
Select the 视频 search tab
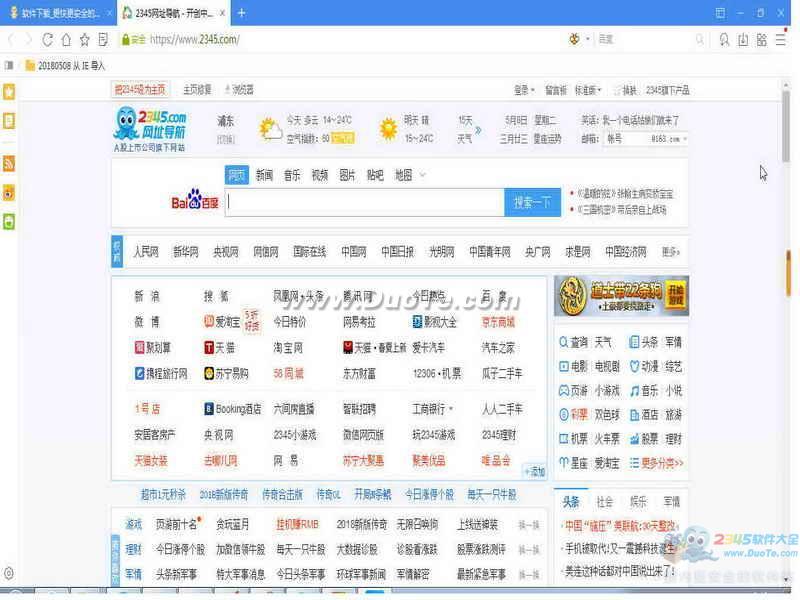click(319, 175)
